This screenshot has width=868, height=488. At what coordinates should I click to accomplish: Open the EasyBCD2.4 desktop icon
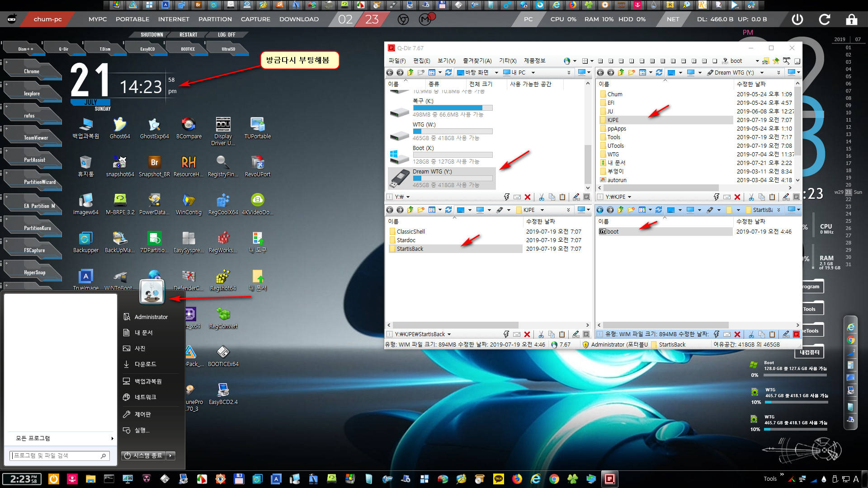(223, 394)
